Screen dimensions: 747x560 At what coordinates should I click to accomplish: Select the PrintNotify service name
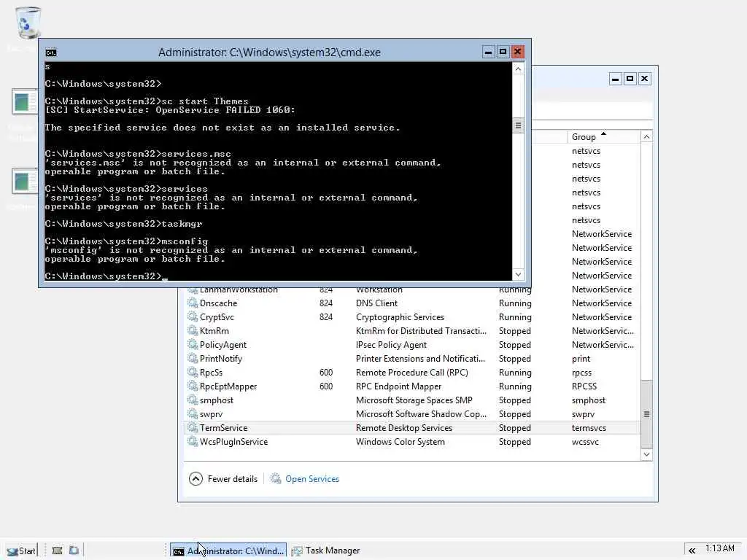pyautogui.click(x=220, y=358)
